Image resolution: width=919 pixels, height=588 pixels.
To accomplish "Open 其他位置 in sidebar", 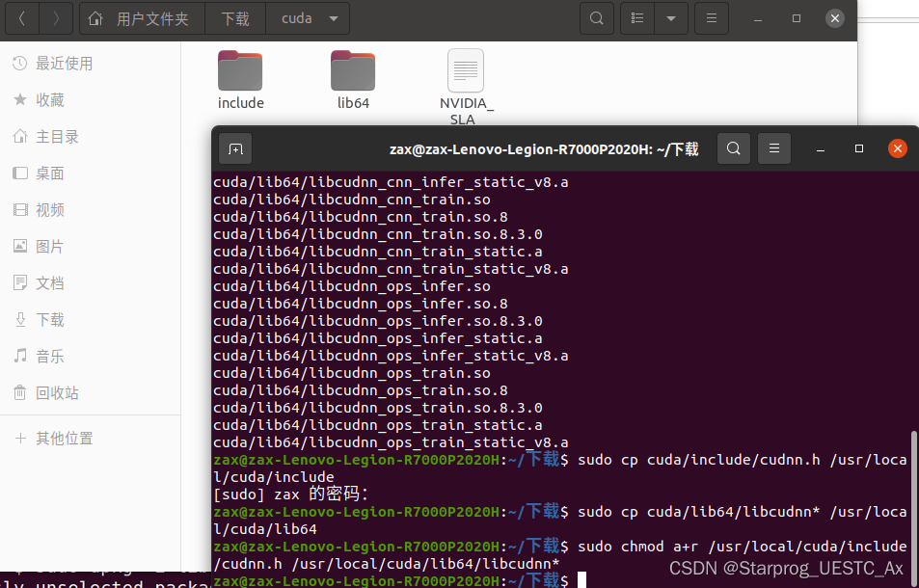I will pyautogui.click(x=91, y=438).
